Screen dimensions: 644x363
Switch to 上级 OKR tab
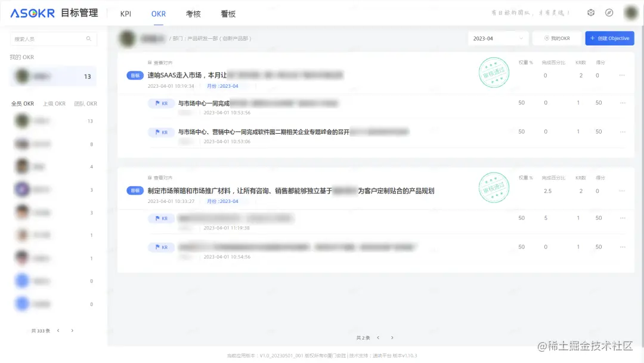pyautogui.click(x=54, y=104)
